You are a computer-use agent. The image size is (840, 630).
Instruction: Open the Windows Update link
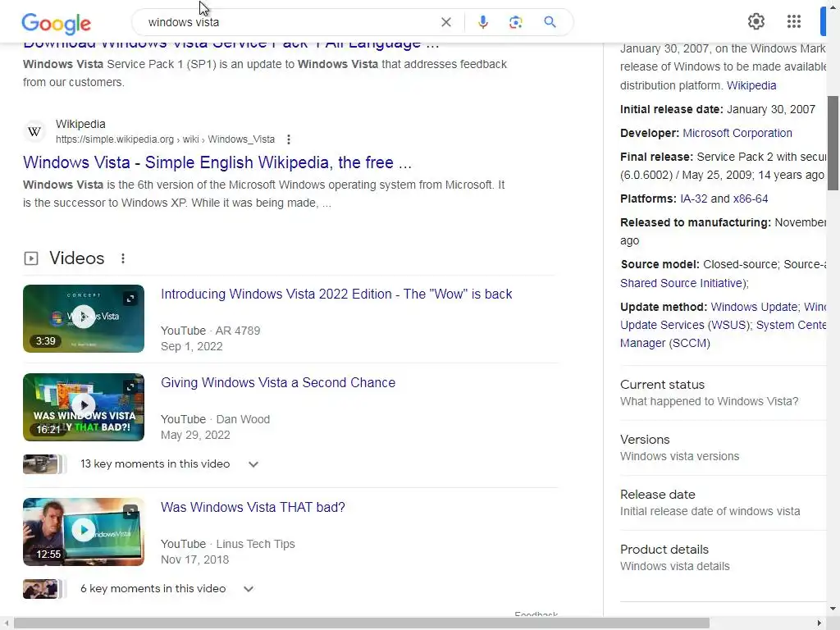click(x=754, y=307)
